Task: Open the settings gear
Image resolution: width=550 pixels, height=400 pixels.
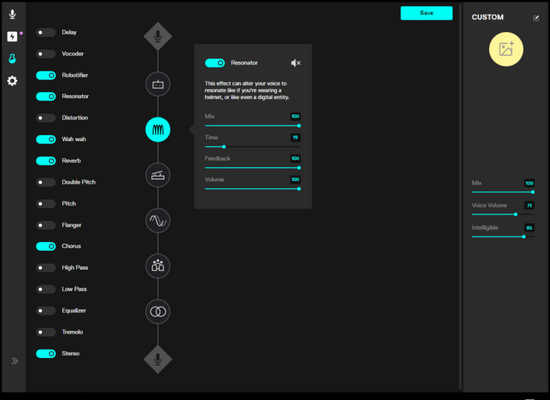Action: click(12, 81)
